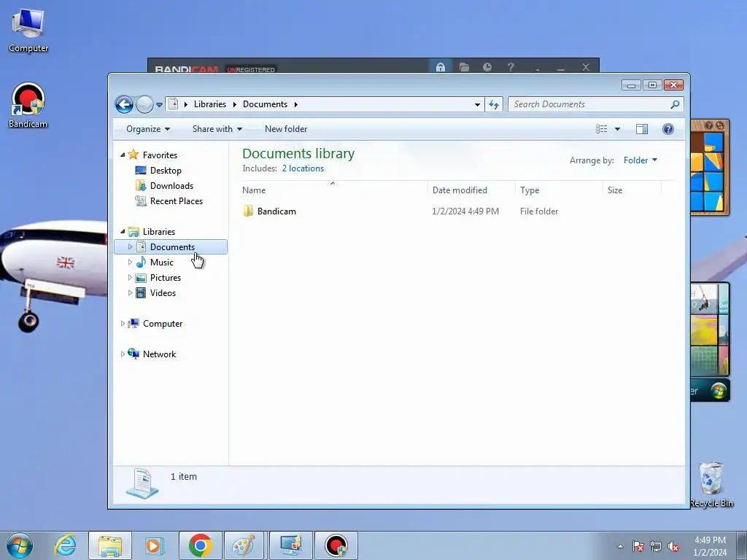Click the search magnifier icon

pos(675,104)
